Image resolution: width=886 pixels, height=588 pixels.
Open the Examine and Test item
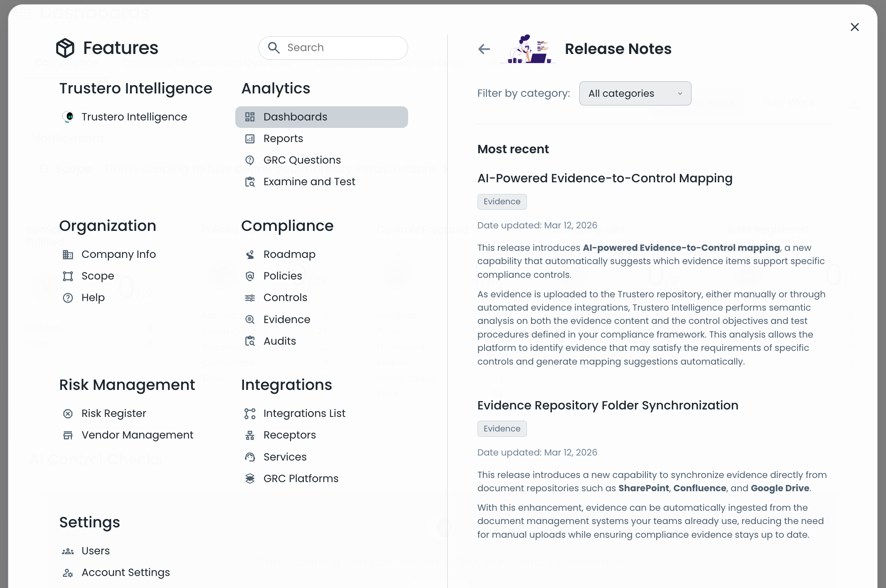(x=309, y=182)
